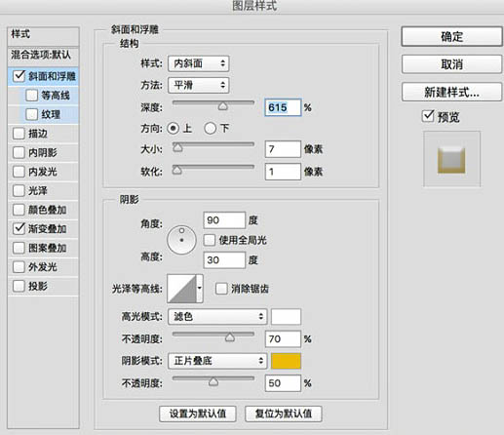Click the 新建样式... button
The image size is (504, 435).
451,92
